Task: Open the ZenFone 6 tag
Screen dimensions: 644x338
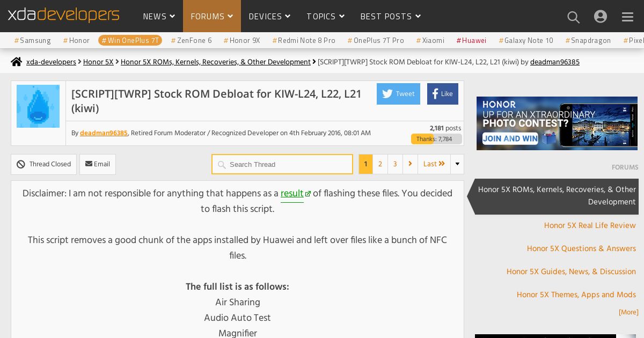Action: tap(192, 40)
